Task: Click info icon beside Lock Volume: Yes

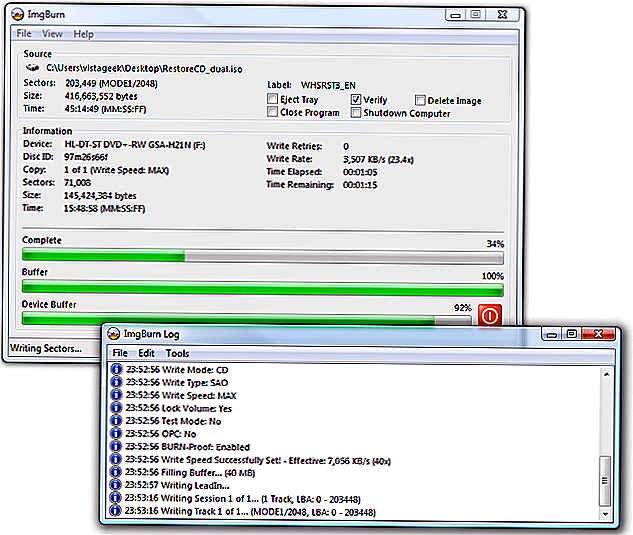Action: (x=116, y=408)
